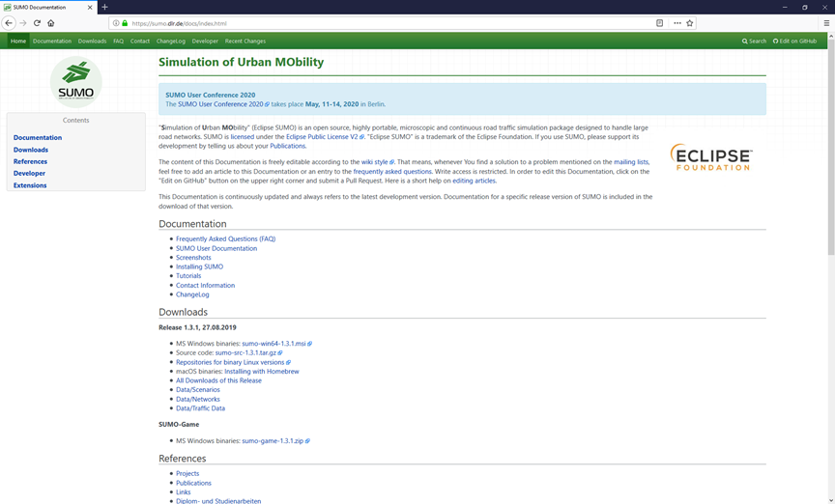Open the Publications link in the intro paragraph
835x504 pixels.
point(288,146)
